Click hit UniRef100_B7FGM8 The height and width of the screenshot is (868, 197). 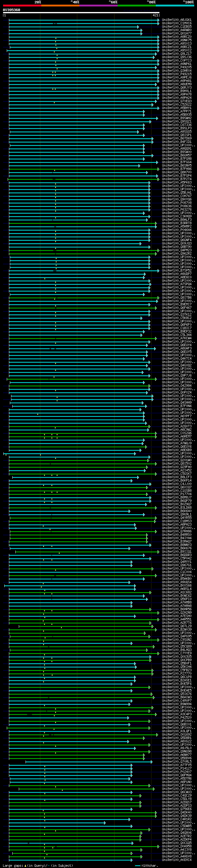pyautogui.click(x=177, y=159)
